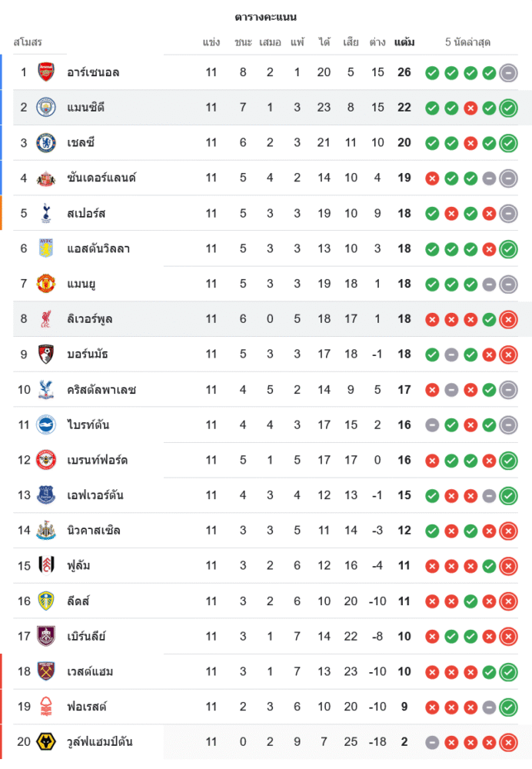
Task: Click the Crystal Palace crest icon
Action: tap(46, 390)
